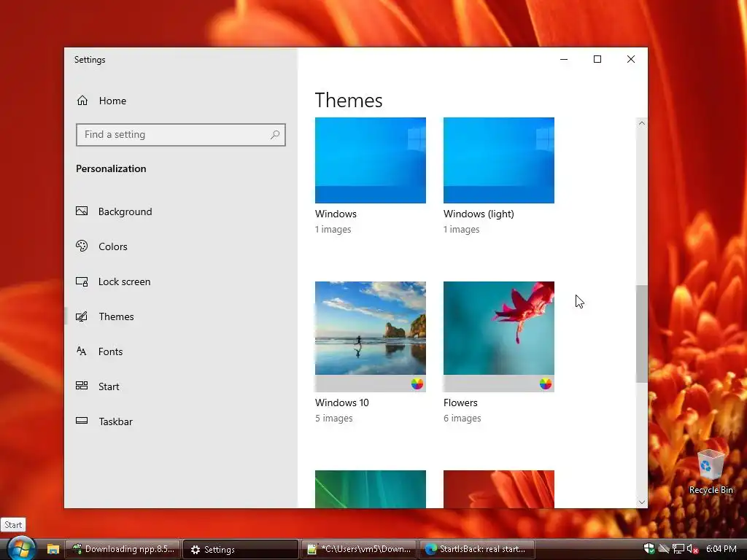Click the color wheel on Flowers theme

[x=546, y=384]
